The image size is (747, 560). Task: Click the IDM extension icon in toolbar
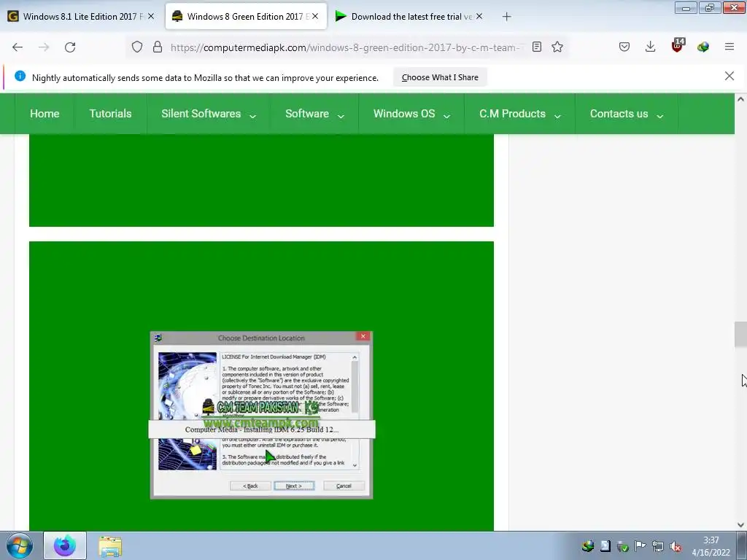pos(703,47)
